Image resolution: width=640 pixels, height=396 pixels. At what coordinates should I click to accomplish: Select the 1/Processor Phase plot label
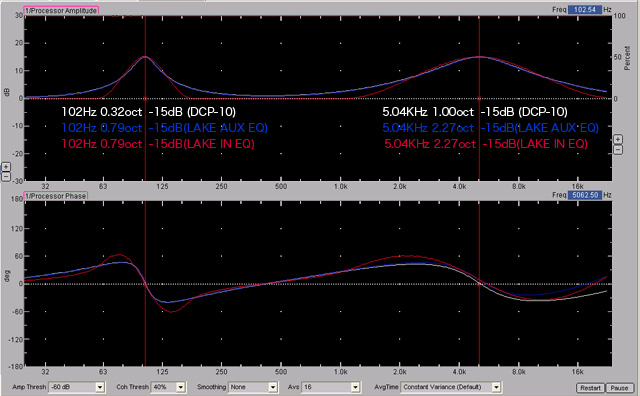[x=56, y=196]
